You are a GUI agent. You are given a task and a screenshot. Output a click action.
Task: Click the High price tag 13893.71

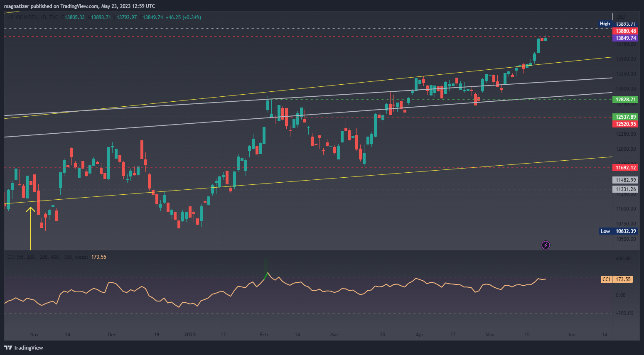618,24
